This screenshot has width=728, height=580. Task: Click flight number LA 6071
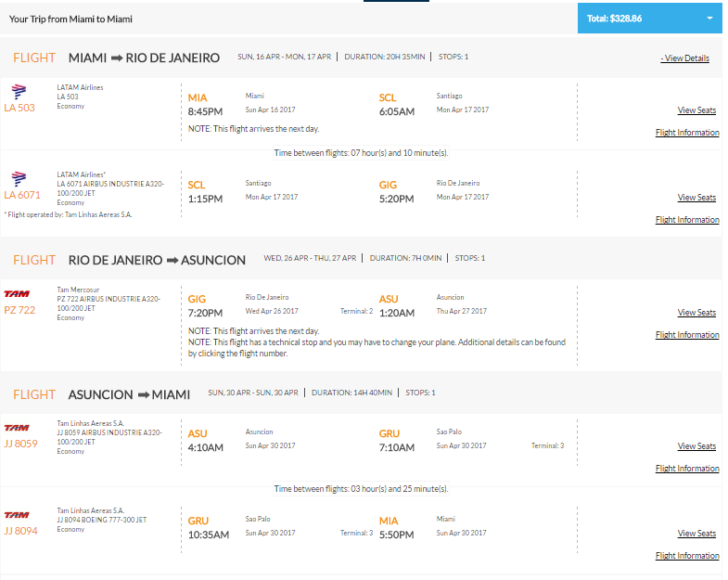(22, 195)
